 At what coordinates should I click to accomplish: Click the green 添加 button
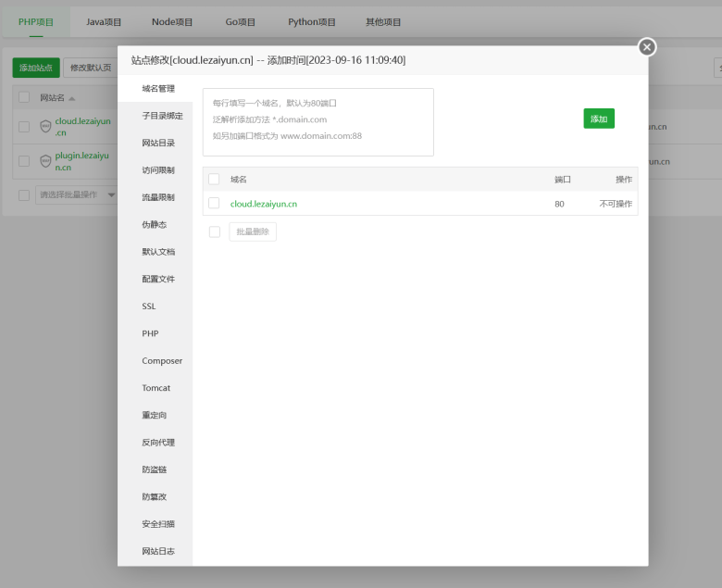tap(598, 119)
